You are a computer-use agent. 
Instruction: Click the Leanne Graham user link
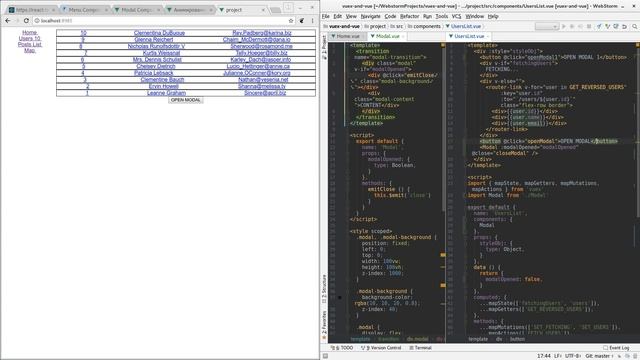coord(166,93)
